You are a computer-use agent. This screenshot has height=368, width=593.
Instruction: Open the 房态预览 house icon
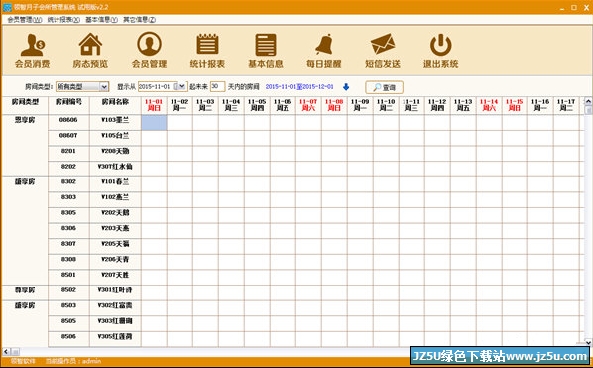(90, 51)
